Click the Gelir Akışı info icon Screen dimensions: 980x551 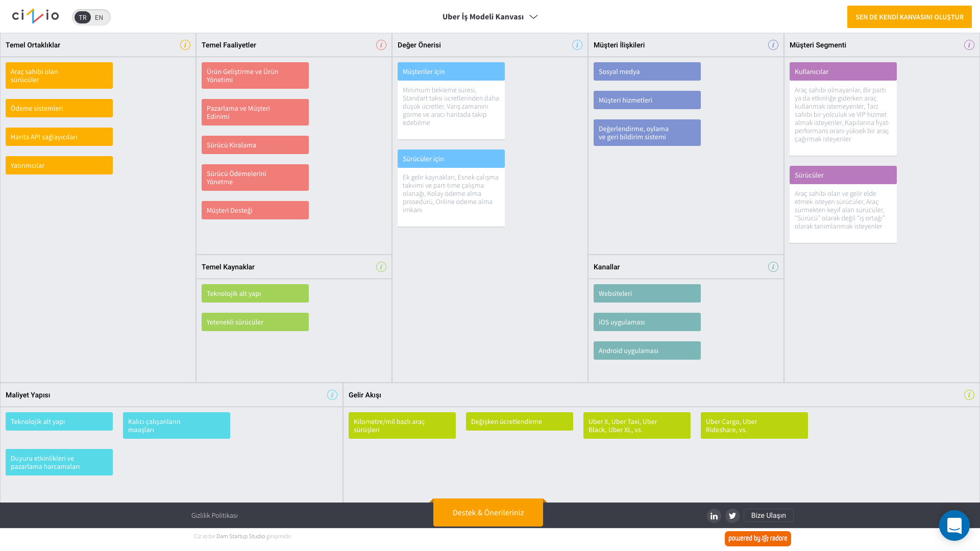click(969, 395)
